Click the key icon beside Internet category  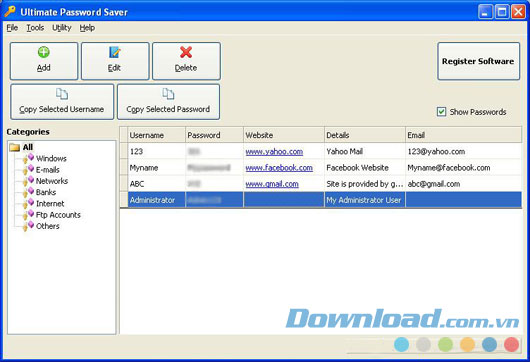tap(28, 203)
